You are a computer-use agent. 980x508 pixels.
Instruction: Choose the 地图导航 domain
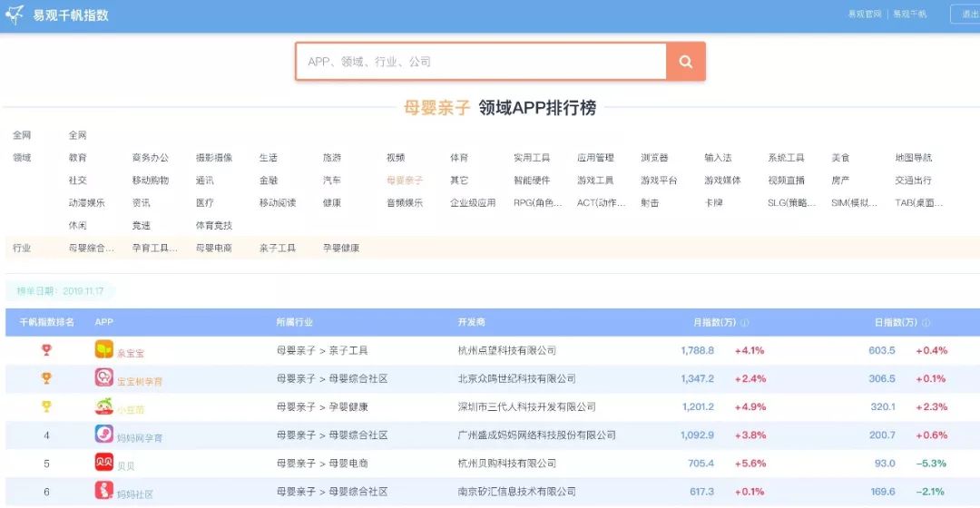[x=913, y=158]
